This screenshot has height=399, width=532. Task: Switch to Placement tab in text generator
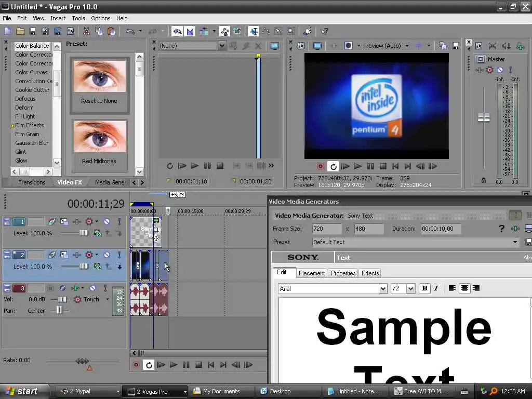point(312,273)
